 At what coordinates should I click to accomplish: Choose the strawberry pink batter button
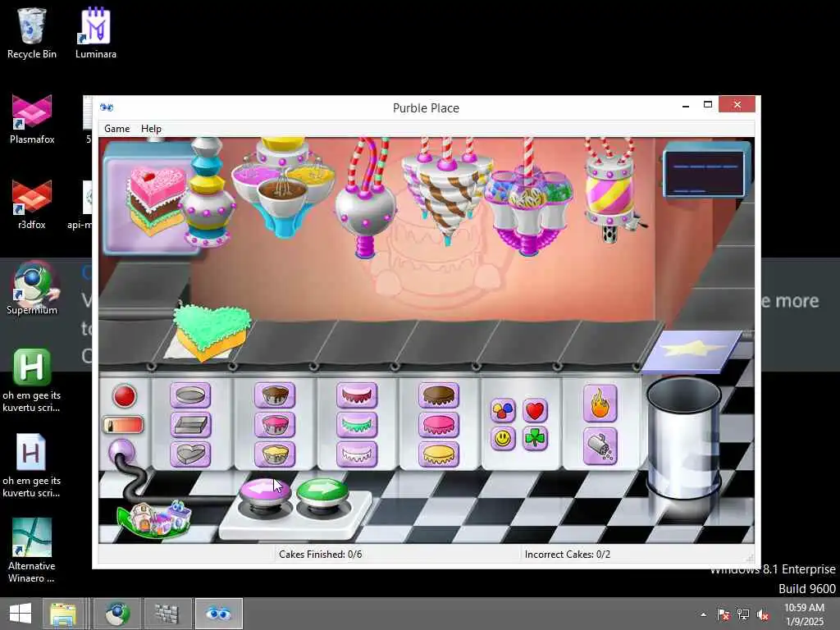274,425
